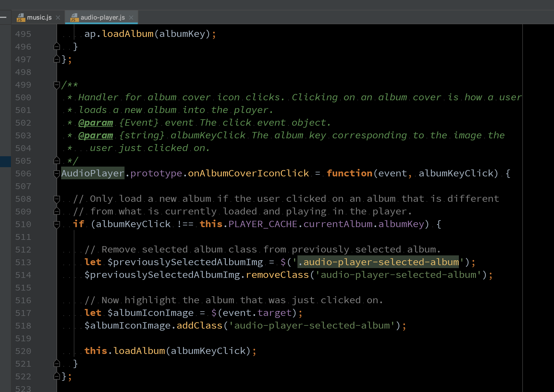This screenshot has width=554, height=392.
Task: Switch to the audio-player.js tab
Action: coord(102,17)
